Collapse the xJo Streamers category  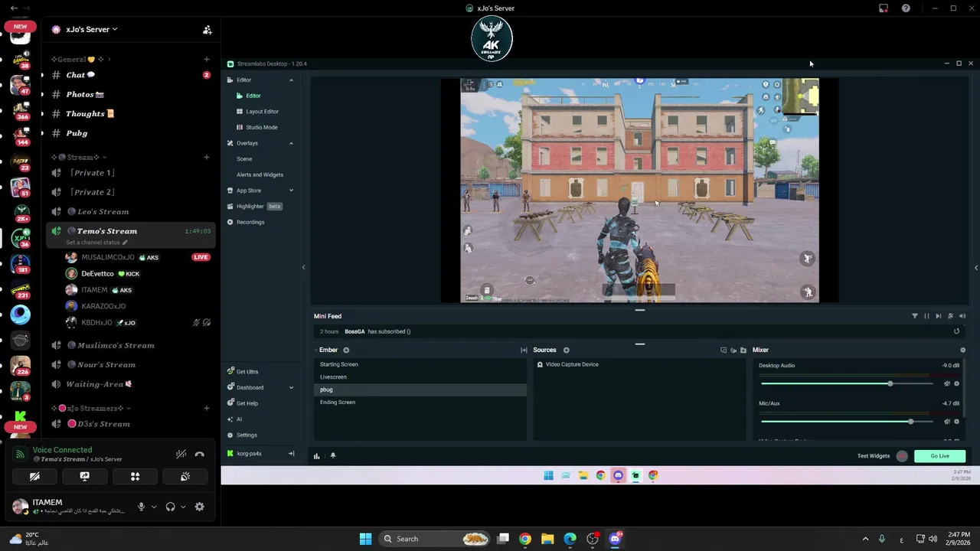click(x=90, y=409)
